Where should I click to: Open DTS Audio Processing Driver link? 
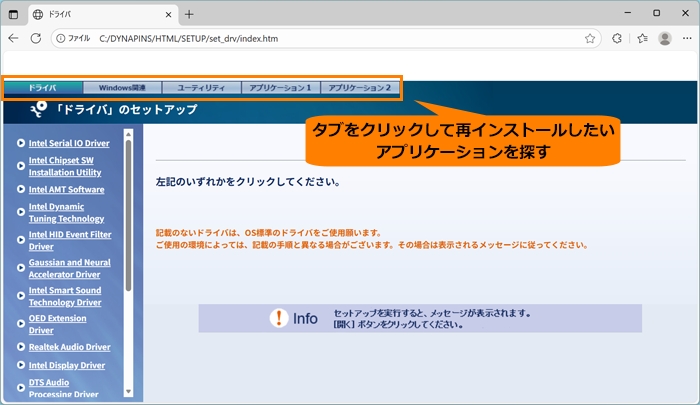64,388
